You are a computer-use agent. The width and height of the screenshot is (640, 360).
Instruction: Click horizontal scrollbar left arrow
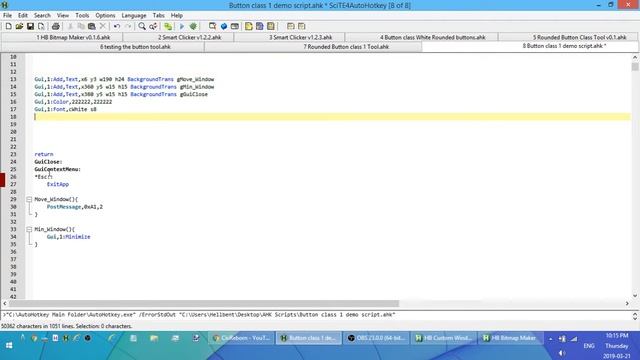coord(4,303)
